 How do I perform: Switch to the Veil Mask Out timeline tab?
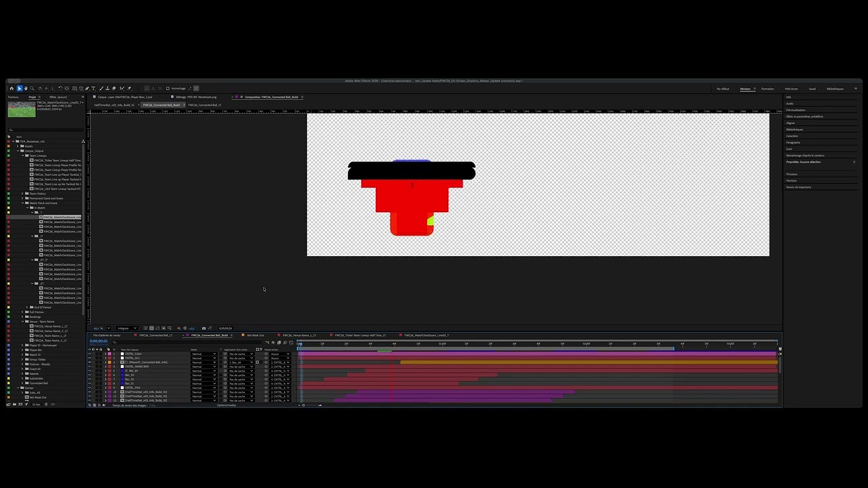click(255, 335)
